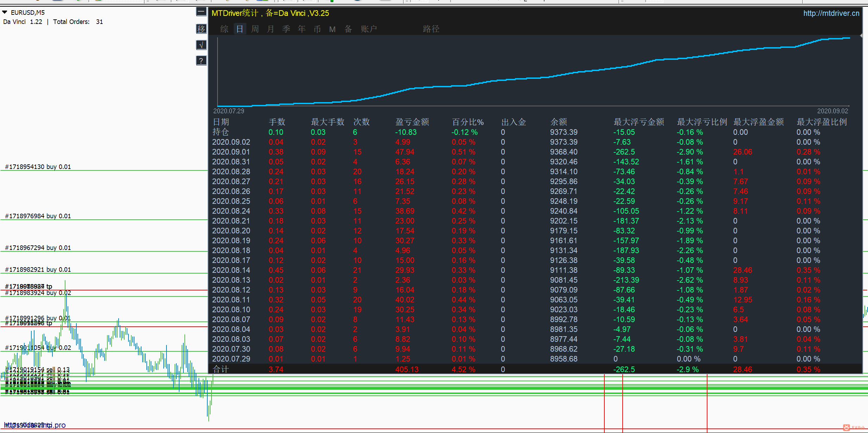Click order label #1718976984 buy 0.01
The width and height of the screenshot is (868, 433).
pyautogui.click(x=38, y=216)
